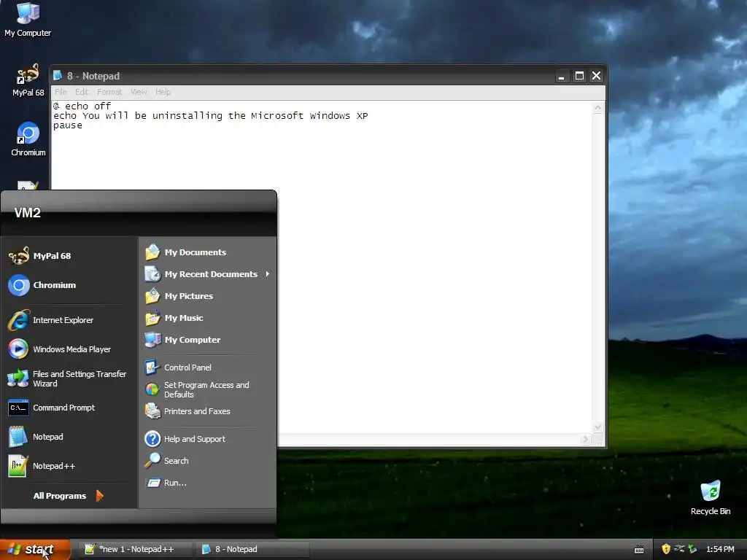Switch to 8 - Notepad taskbar button
The image size is (747, 560).
(x=253, y=549)
